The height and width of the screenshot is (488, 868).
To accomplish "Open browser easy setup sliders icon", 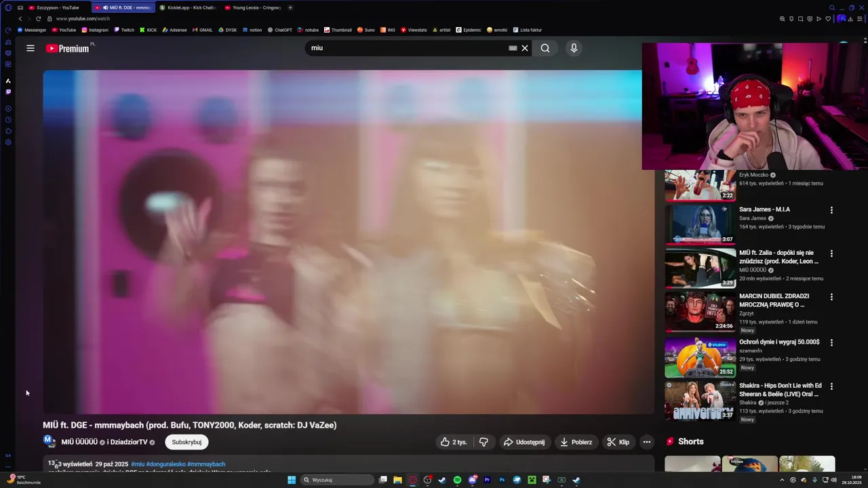I will 861,19.
